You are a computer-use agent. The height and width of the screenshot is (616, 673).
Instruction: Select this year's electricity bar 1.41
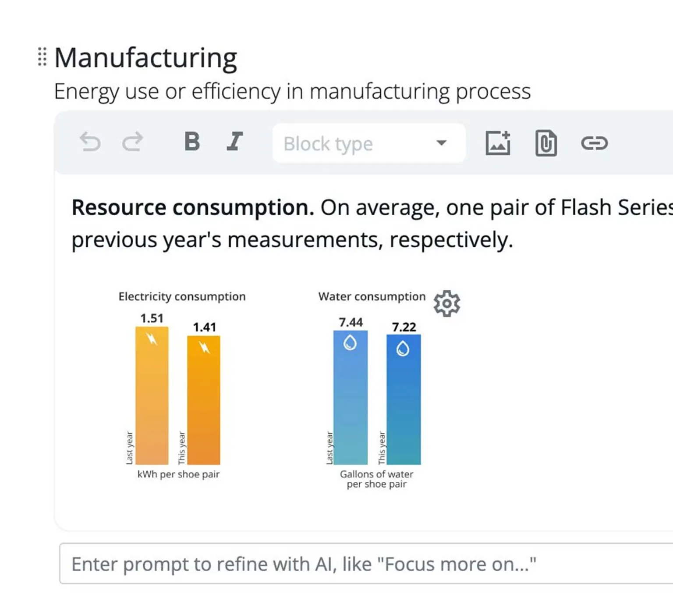(204, 400)
